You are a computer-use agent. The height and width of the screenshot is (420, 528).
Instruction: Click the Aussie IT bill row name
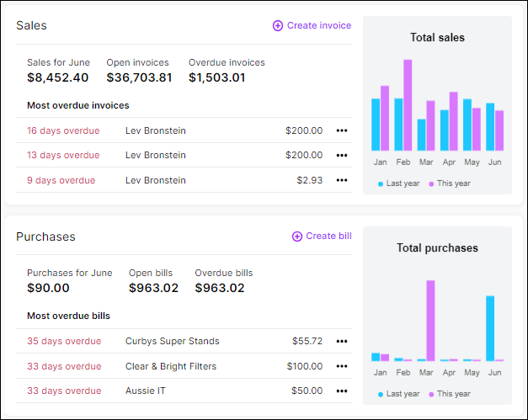click(144, 391)
